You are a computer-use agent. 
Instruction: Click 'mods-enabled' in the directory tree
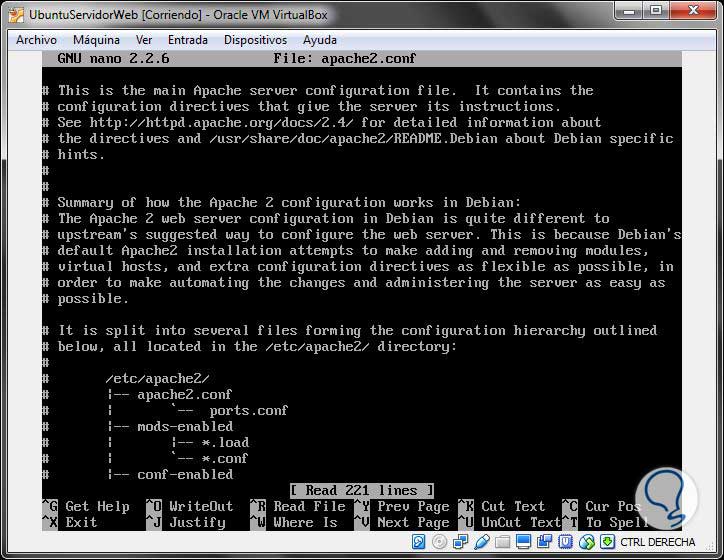185,427
